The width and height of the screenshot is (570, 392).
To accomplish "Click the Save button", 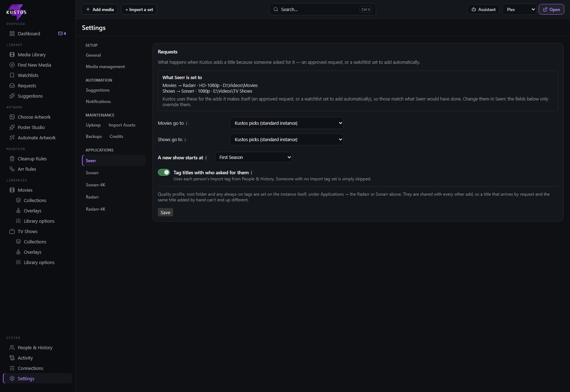I will tap(165, 212).
